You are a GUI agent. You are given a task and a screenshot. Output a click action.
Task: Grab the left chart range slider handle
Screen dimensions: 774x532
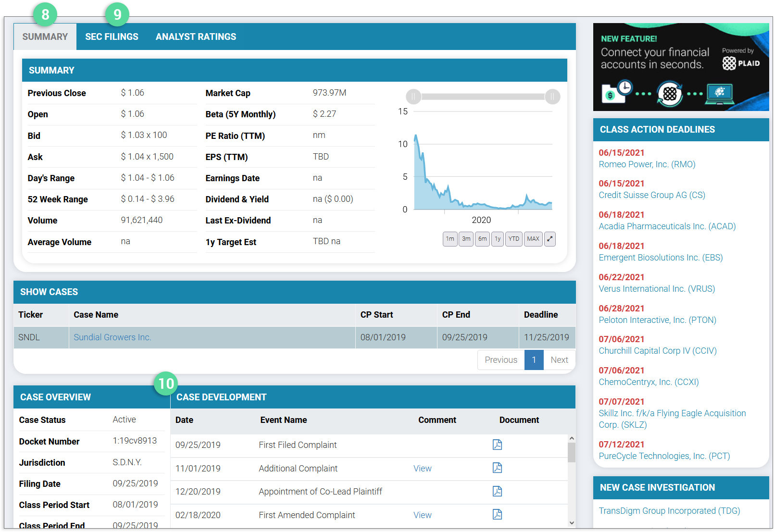click(x=413, y=97)
